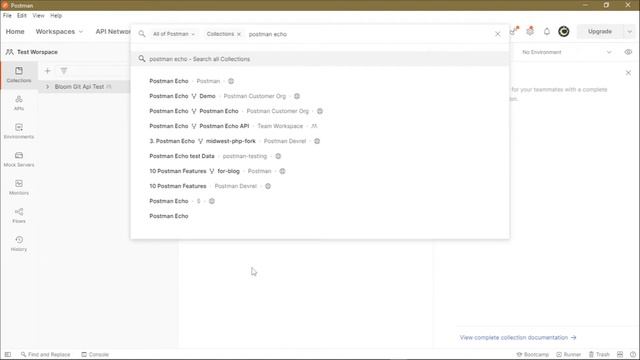Click the Upgrade button
Screen dimensions: 640x360
(x=600, y=31)
